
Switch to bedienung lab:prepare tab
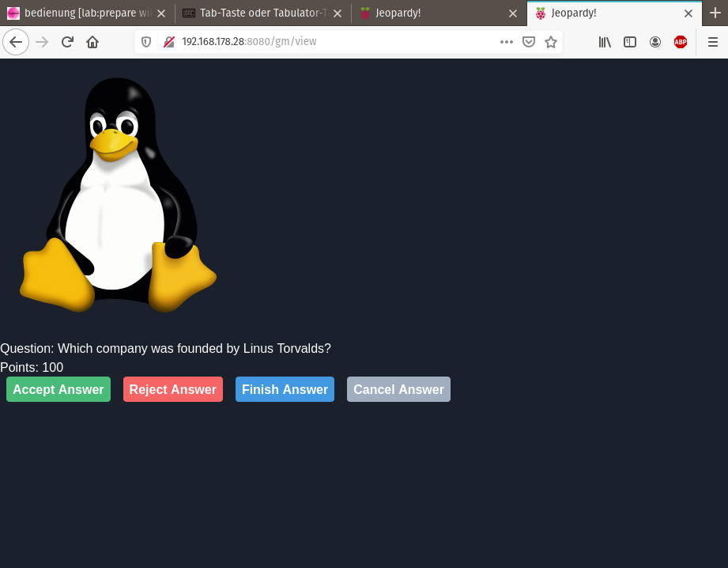tap(87, 13)
